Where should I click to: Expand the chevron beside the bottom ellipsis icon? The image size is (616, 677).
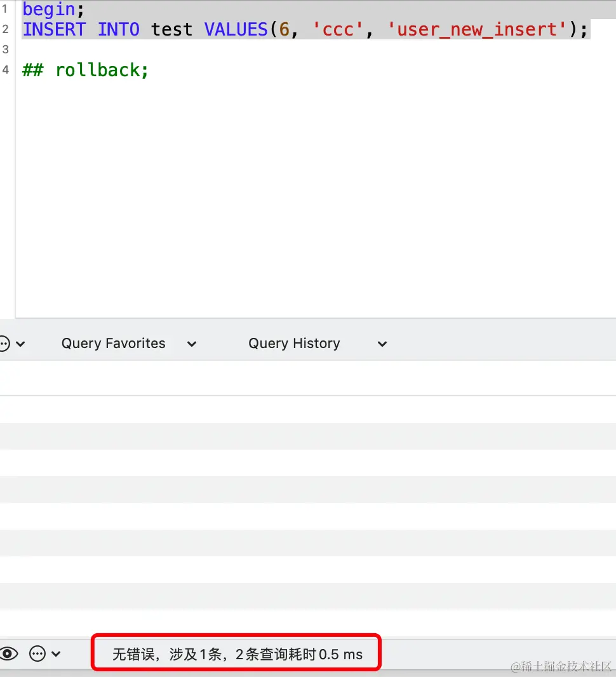pyautogui.click(x=56, y=654)
